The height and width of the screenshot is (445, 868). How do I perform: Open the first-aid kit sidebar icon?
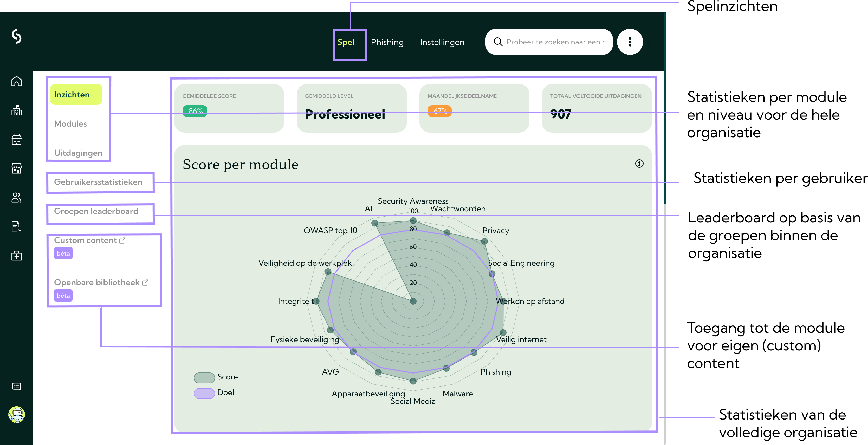16,256
